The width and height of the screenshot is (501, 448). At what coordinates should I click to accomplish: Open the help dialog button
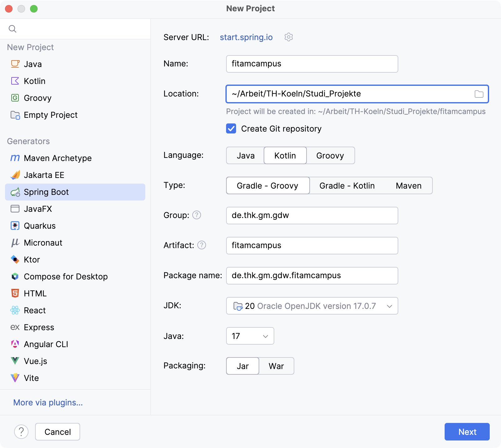pyautogui.click(x=21, y=432)
